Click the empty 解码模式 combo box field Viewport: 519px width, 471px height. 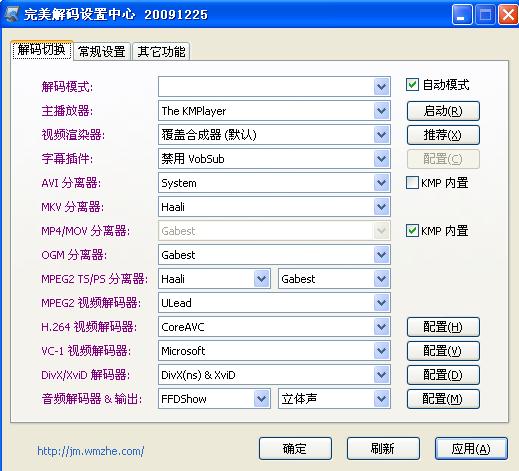coord(274,87)
